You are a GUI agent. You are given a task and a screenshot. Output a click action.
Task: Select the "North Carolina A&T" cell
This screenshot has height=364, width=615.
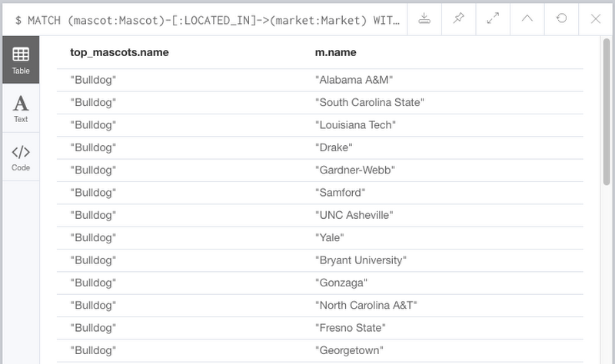click(x=366, y=305)
